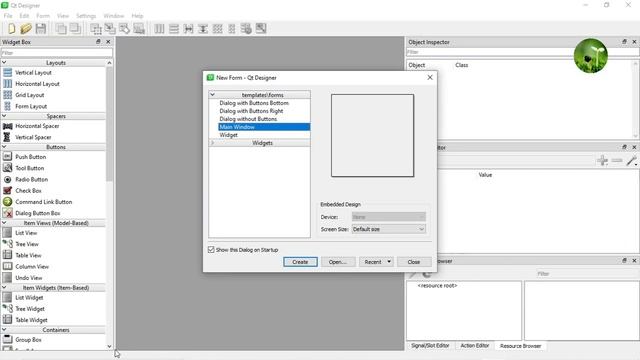The width and height of the screenshot is (640, 360).
Task: Select the Widget template in forms list
Action: pyautogui.click(x=229, y=135)
